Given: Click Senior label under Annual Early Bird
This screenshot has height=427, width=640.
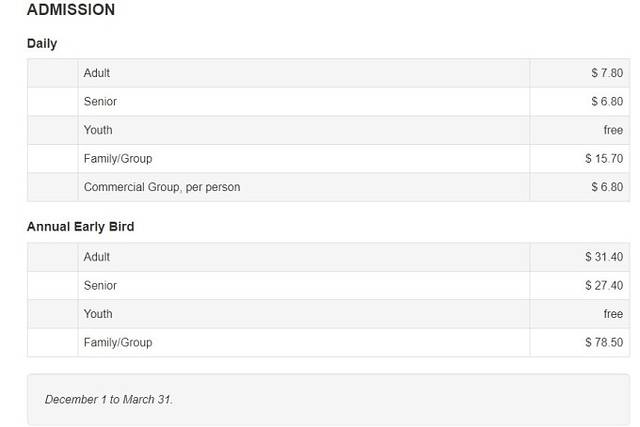Looking at the screenshot, I should [100, 286].
